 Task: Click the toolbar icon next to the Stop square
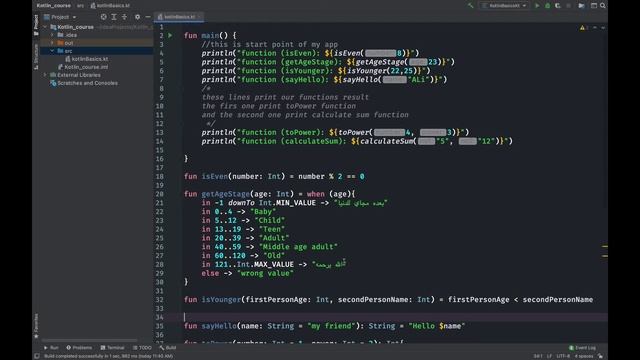point(581,6)
